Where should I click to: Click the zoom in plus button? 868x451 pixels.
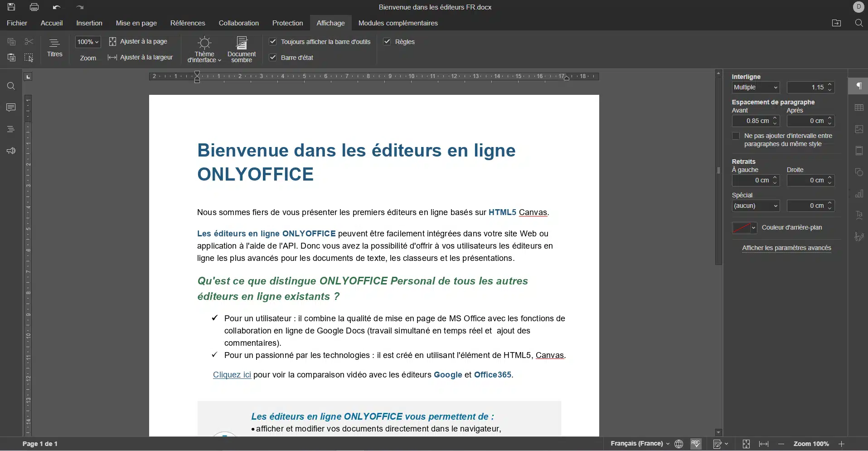(842, 444)
